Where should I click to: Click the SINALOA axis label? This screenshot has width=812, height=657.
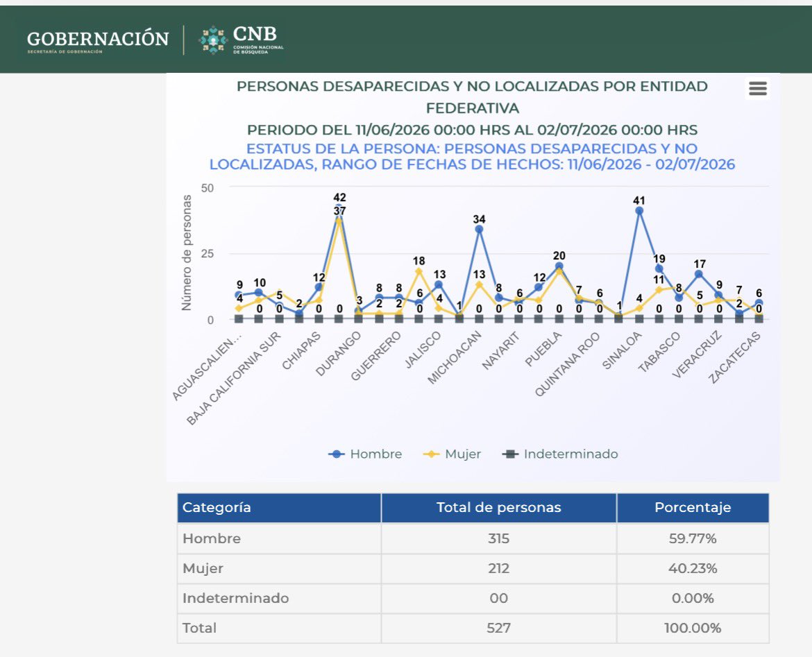click(622, 351)
